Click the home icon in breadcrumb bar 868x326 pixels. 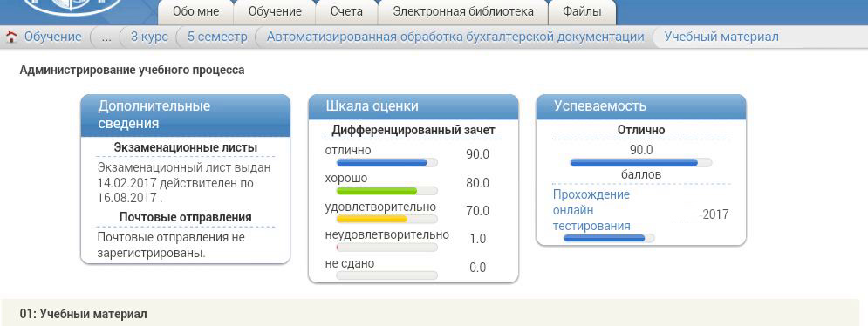11,37
